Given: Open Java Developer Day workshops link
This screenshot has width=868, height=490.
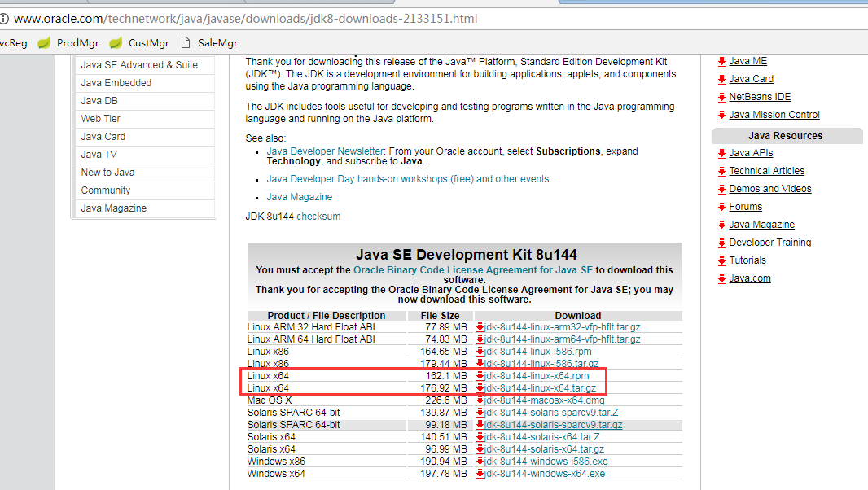Looking at the screenshot, I should pyautogui.click(x=407, y=179).
